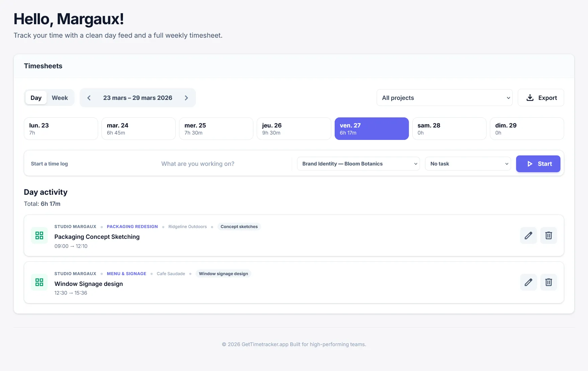Select the sam. 28 day tab
This screenshot has height=371, width=588.
click(449, 128)
